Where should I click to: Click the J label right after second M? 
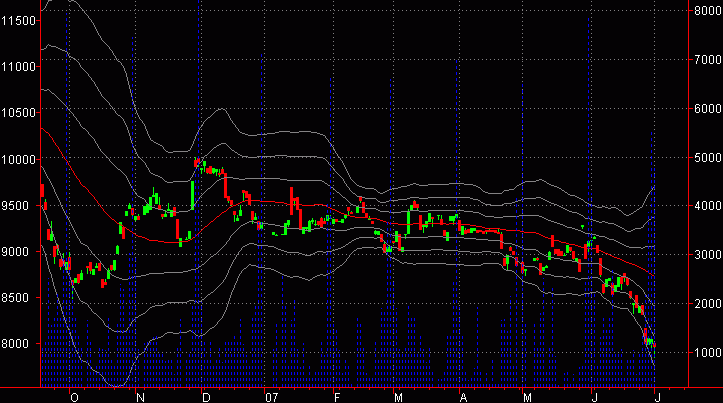594,397
